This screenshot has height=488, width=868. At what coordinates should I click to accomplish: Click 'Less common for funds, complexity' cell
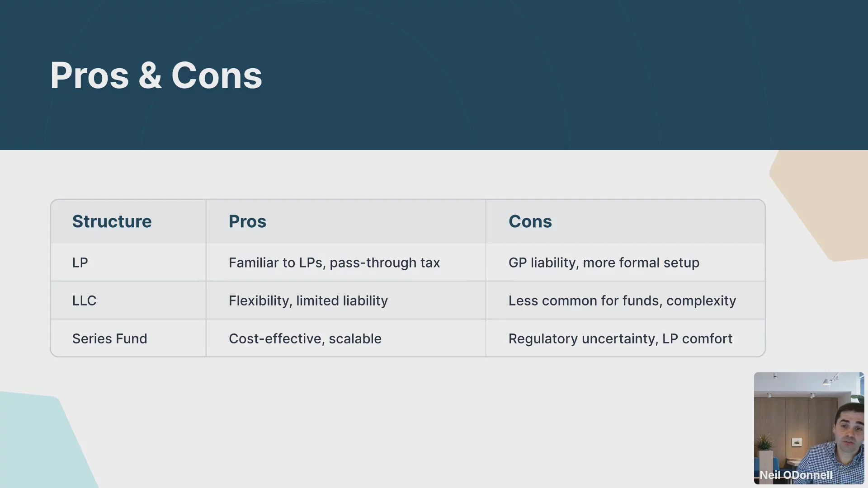(x=625, y=300)
